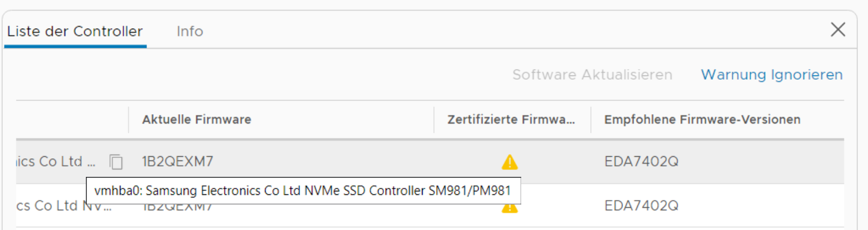
Task: Close the controller list dialog
Action: coord(838,29)
